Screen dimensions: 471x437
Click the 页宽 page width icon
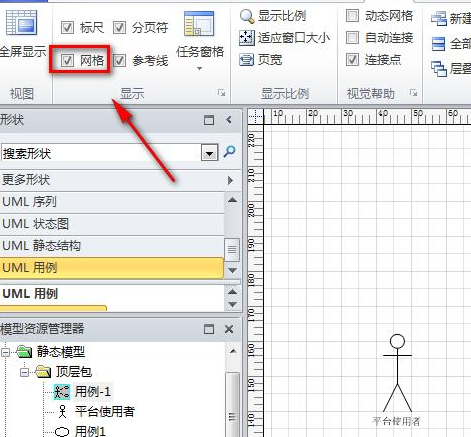point(247,60)
